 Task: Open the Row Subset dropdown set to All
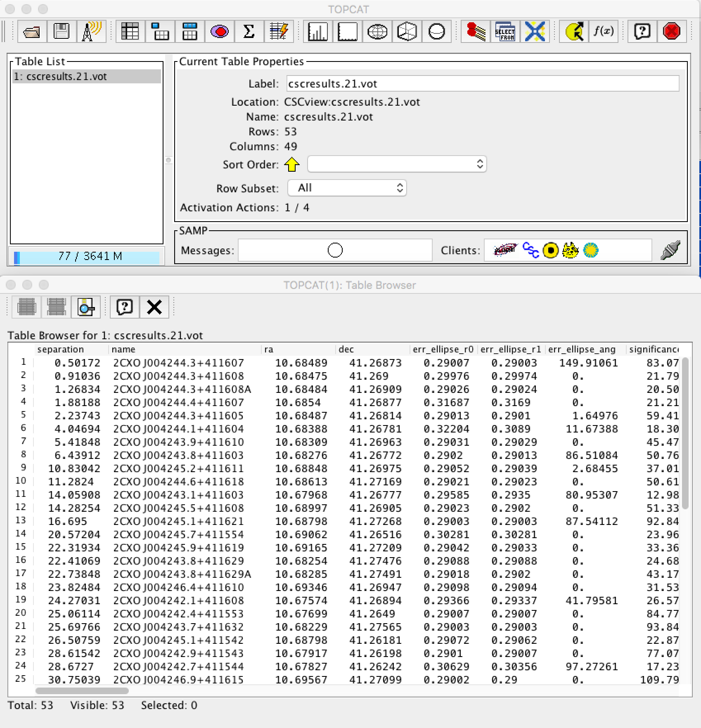(347, 188)
